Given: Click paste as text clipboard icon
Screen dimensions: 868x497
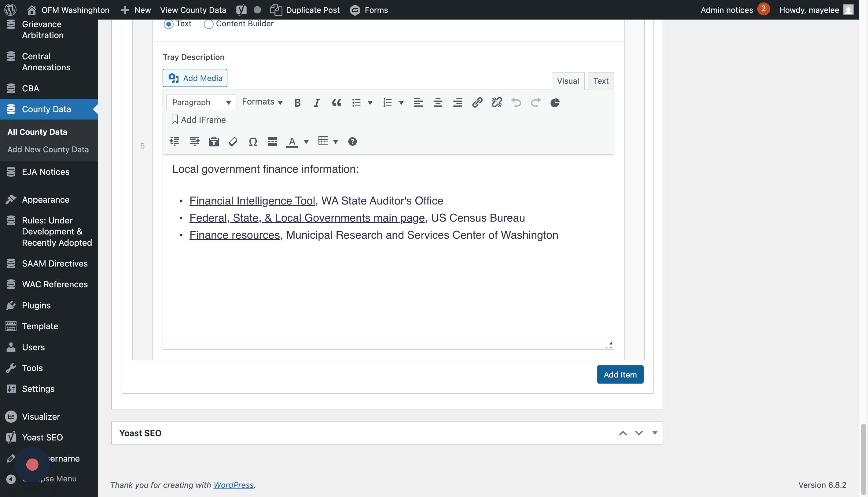Looking at the screenshot, I should (x=214, y=142).
